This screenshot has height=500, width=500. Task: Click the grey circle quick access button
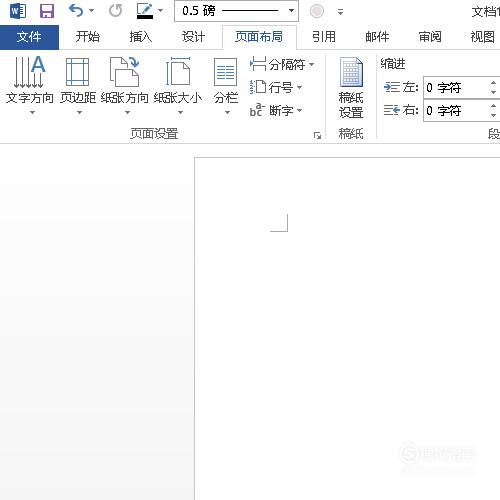317,11
